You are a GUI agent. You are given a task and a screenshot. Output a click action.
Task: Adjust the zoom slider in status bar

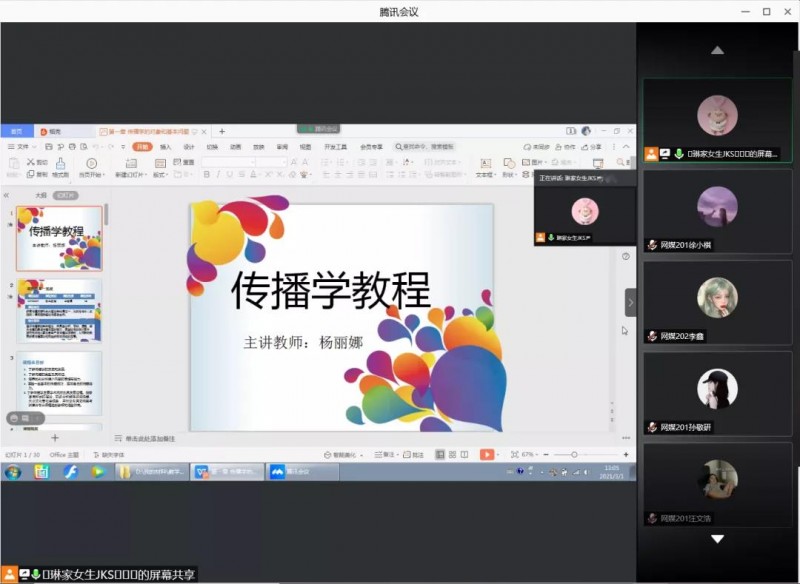tap(573, 454)
